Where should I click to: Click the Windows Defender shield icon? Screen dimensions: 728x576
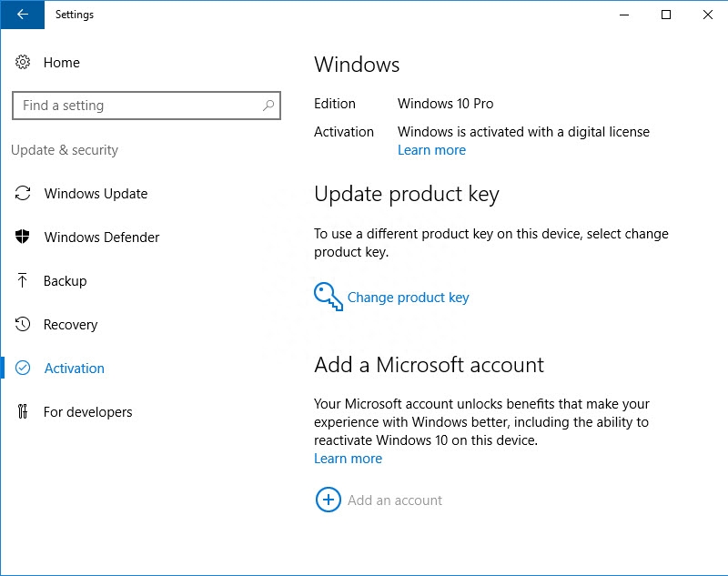click(25, 237)
